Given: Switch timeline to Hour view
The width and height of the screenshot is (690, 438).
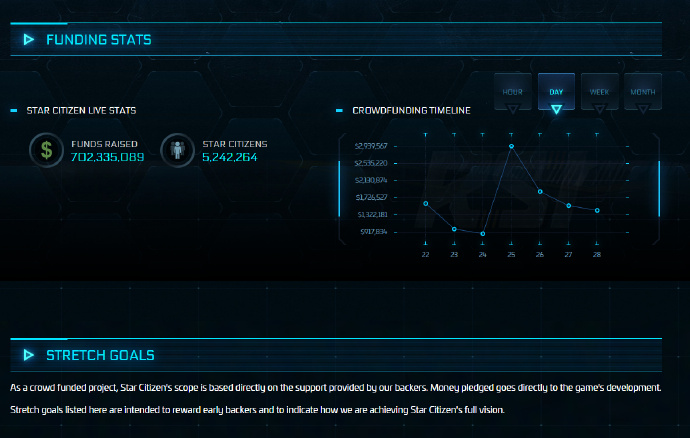Looking at the screenshot, I should [x=512, y=92].
